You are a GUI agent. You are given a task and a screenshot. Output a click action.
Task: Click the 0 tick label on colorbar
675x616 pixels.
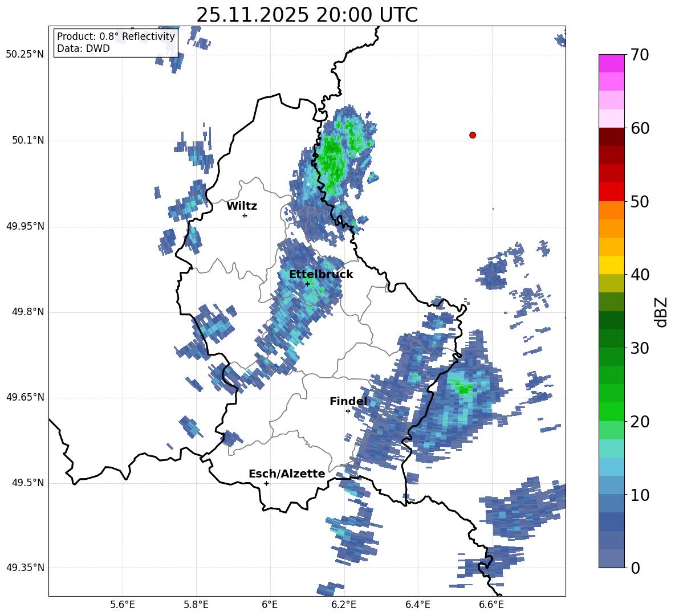click(x=636, y=568)
